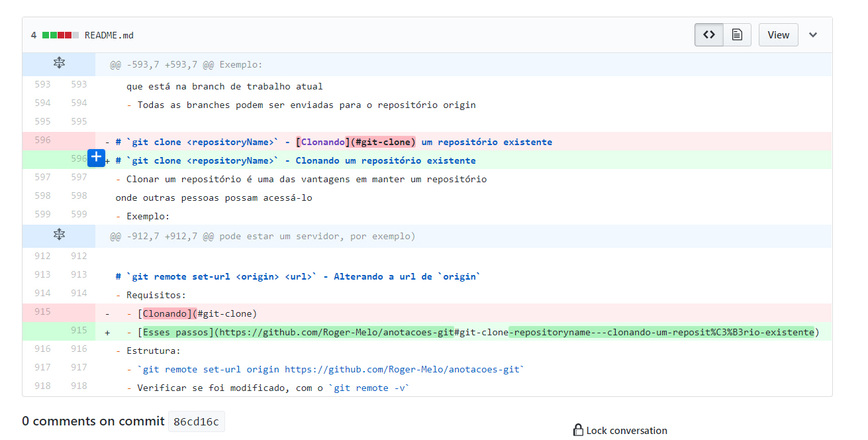Click the changes count '4' beside README.md
Screen dimensions: 868x440
[x=34, y=35]
